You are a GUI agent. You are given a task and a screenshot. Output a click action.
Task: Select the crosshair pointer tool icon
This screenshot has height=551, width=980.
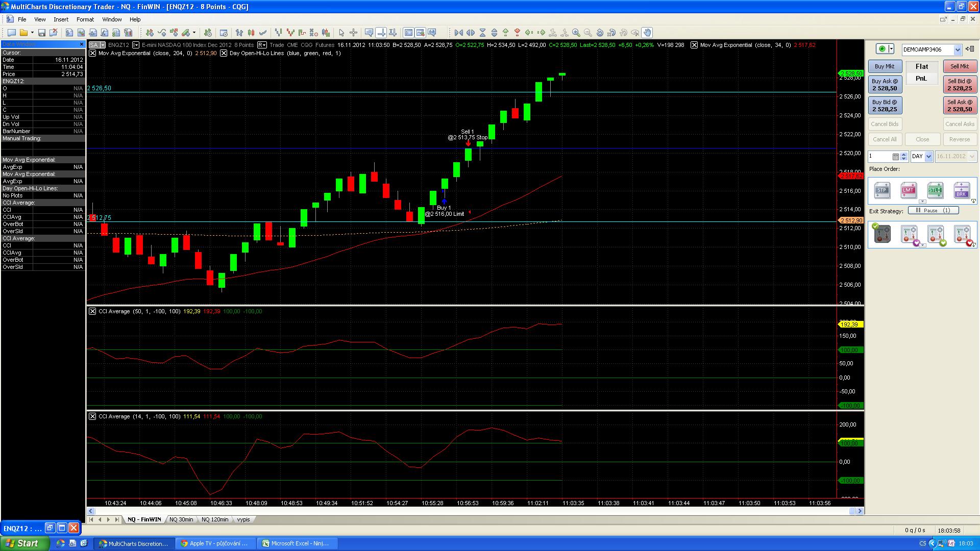point(353,33)
